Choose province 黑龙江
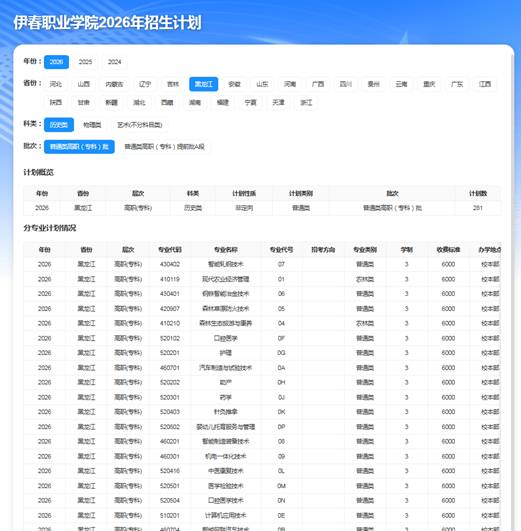The image size is (521, 531). 204,84
